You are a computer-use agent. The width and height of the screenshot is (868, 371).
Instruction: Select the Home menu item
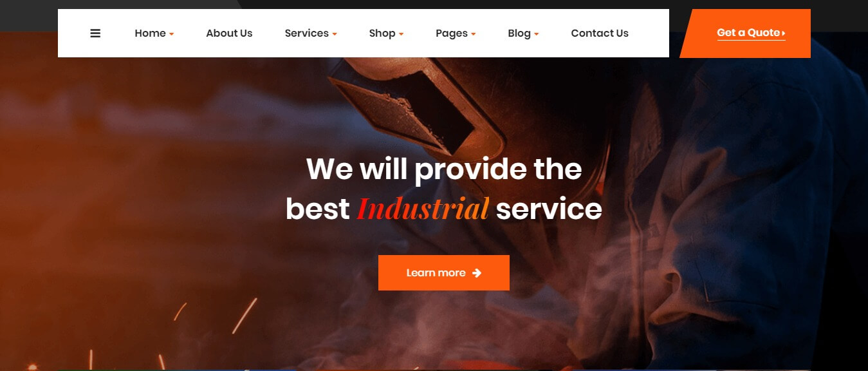click(150, 33)
